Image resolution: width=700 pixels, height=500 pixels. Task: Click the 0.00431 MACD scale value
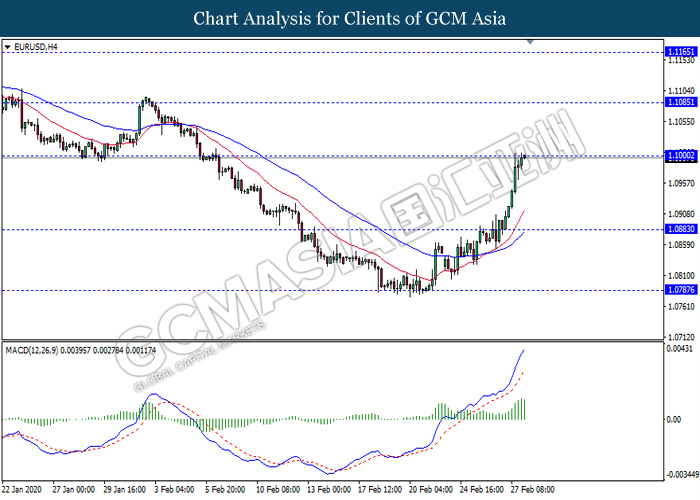pos(681,349)
